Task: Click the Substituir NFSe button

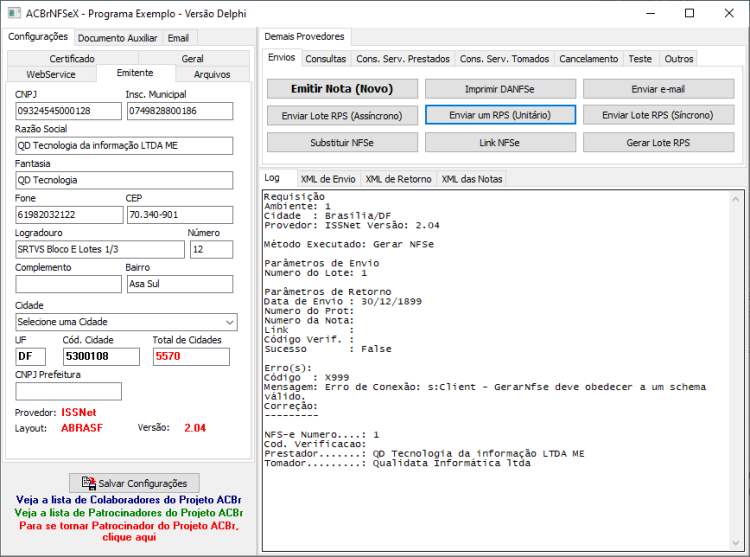Action: pyautogui.click(x=342, y=142)
